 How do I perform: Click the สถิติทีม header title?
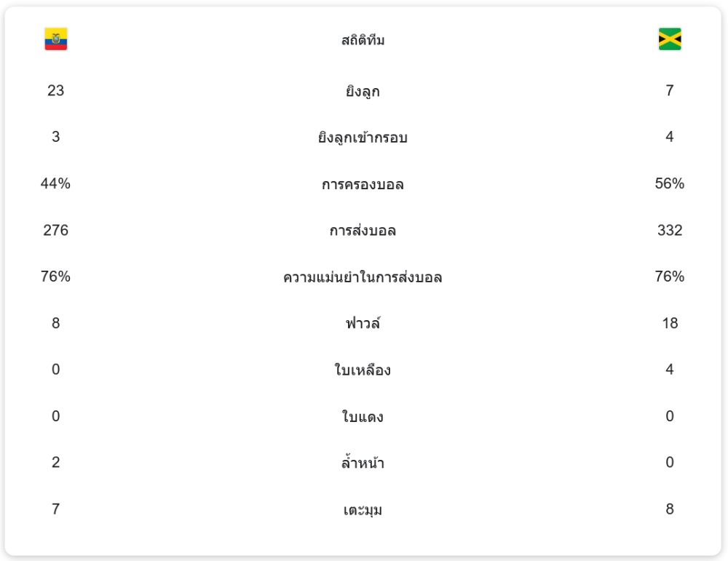click(x=363, y=41)
